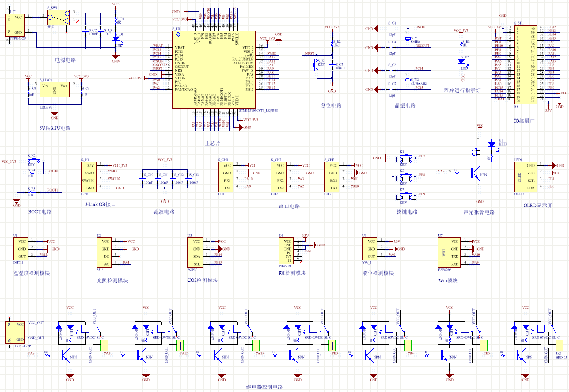Click the STM32F103C8T6_LQFP48 part name text

(258, 110)
